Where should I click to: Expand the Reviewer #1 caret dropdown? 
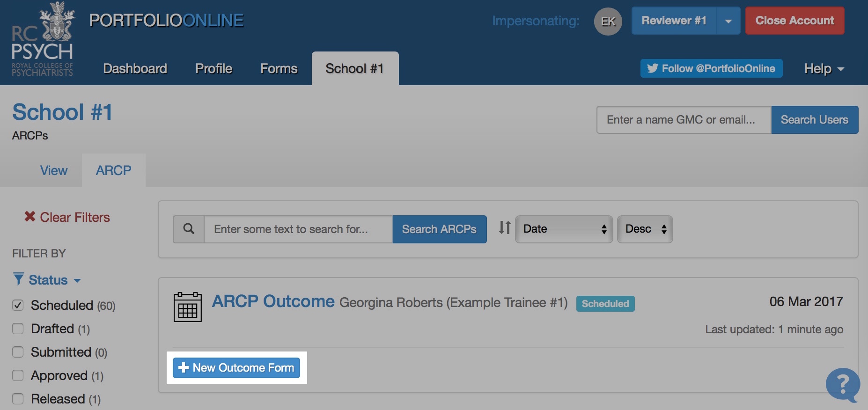click(x=728, y=21)
